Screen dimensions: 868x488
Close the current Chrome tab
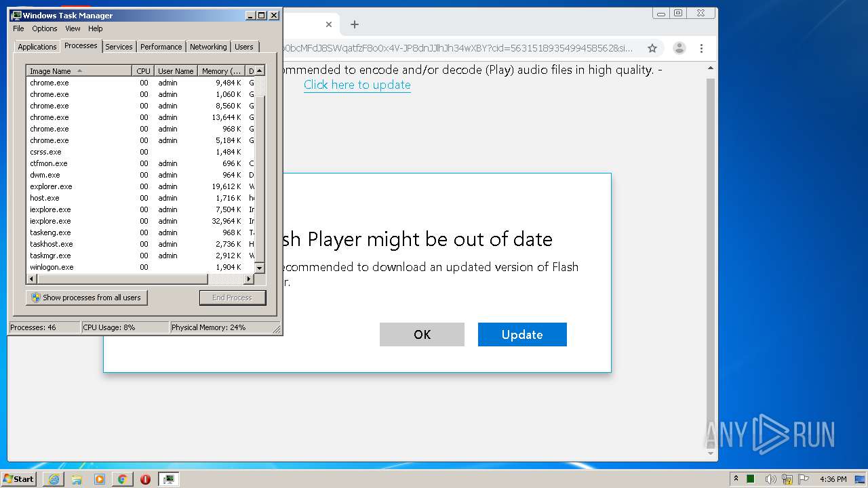[x=329, y=24]
